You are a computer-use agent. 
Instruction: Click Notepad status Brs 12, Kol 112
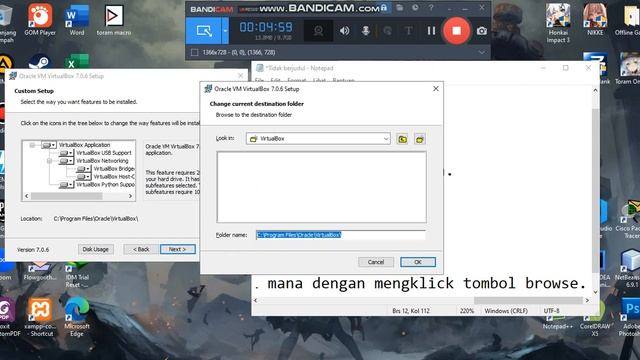coord(411,311)
